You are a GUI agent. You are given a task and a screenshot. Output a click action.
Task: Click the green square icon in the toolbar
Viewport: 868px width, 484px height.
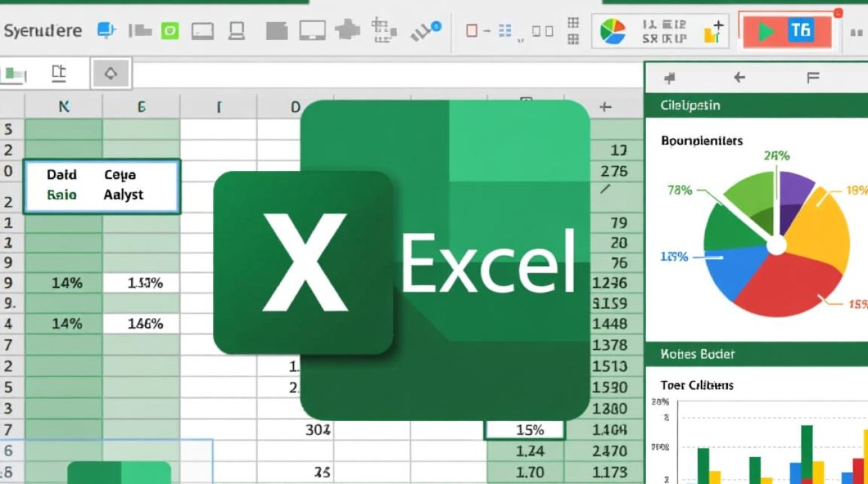coord(169,30)
